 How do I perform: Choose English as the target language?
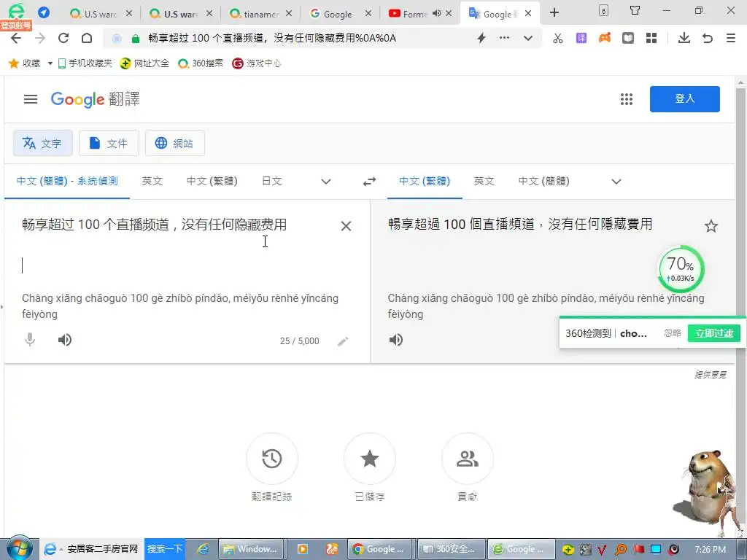click(x=484, y=182)
